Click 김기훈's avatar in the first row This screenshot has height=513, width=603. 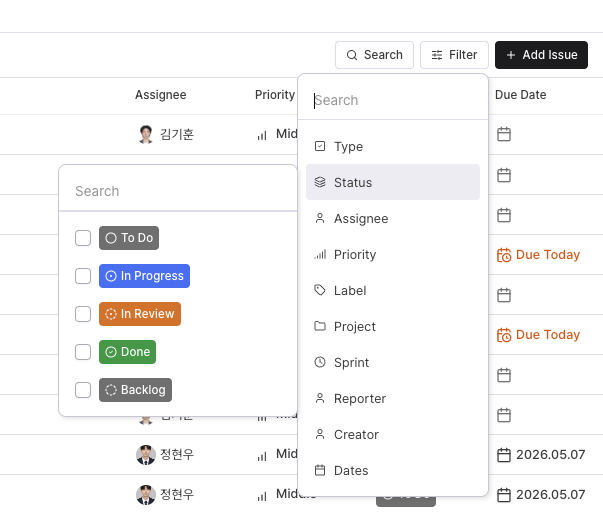146,134
